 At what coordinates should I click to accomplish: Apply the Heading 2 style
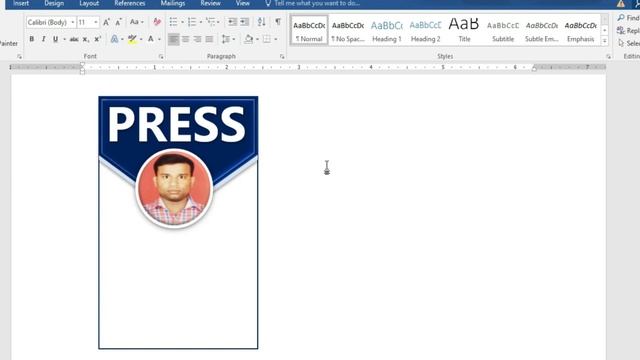click(x=425, y=30)
